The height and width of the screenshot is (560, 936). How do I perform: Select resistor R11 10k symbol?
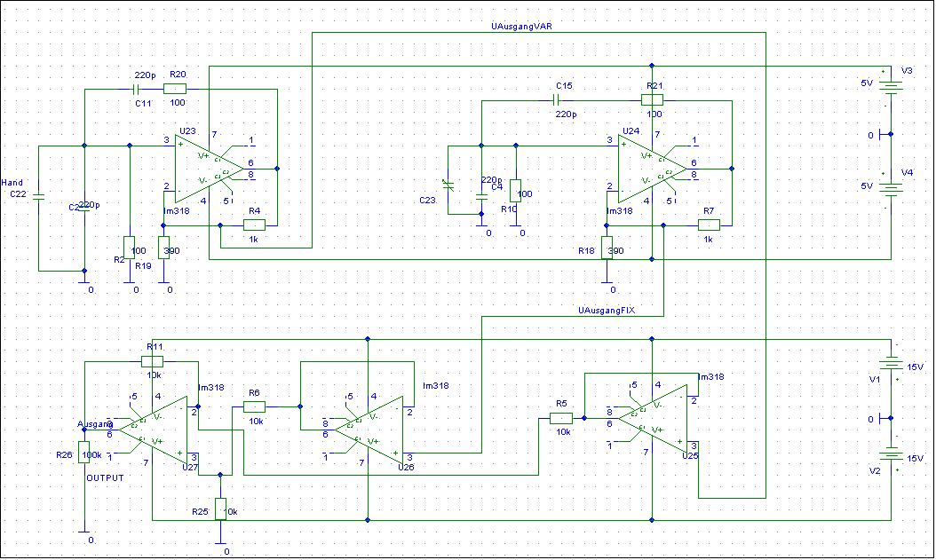coord(152,361)
